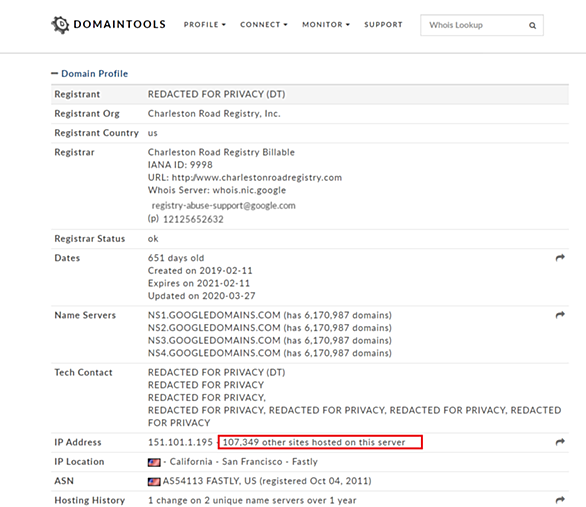This screenshot has width=586, height=507.
Task: Click 'AS54113 FASTLY, US' ASN value
Action: tap(210, 481)
